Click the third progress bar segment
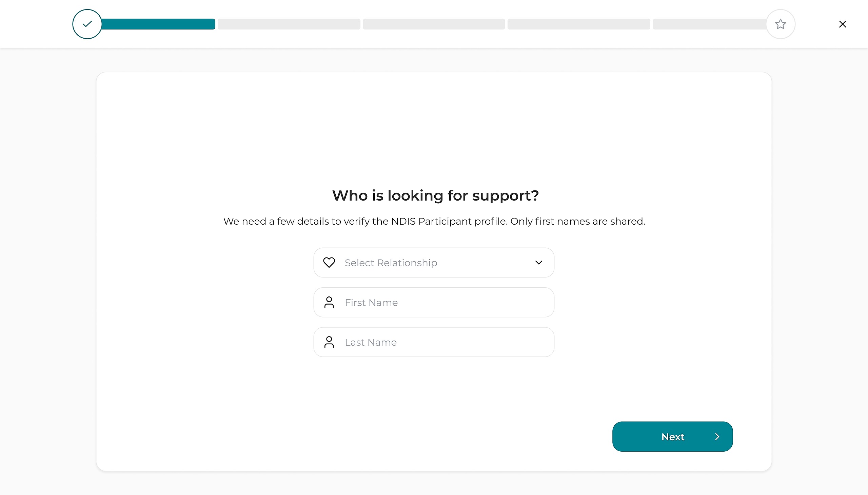This screenshot has width=868, height=495. (x=434, y=24)
